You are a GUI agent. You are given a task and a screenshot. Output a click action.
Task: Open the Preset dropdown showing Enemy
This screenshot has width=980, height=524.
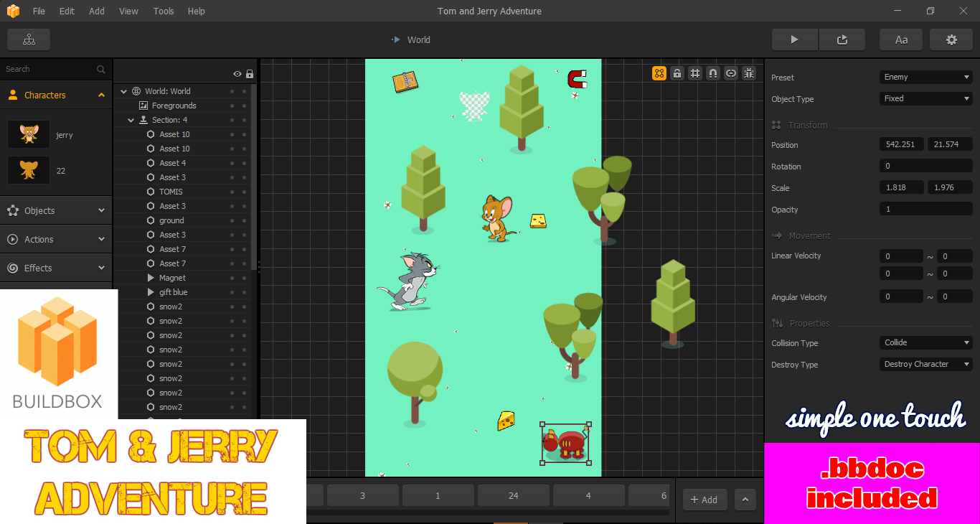pos(926,77)
